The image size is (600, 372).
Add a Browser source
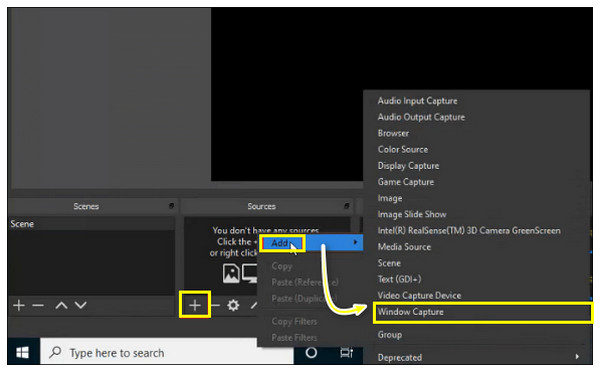(x=393, y=133)
